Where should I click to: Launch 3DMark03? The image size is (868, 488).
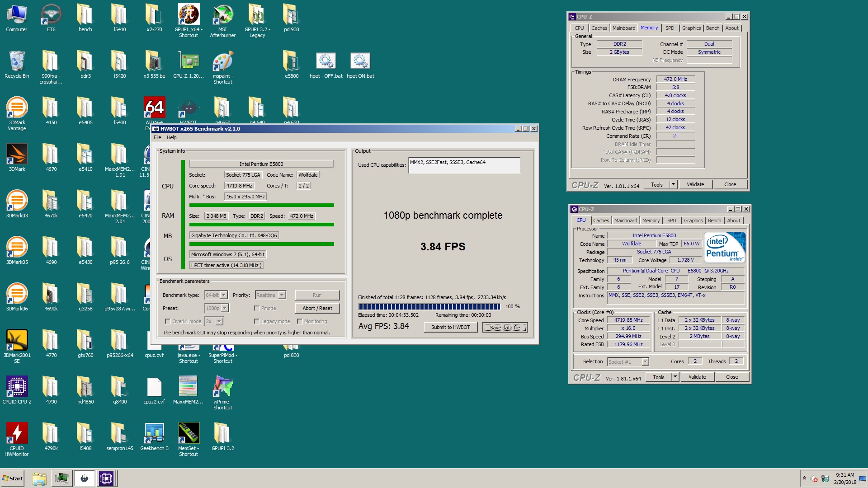[17, 204]
